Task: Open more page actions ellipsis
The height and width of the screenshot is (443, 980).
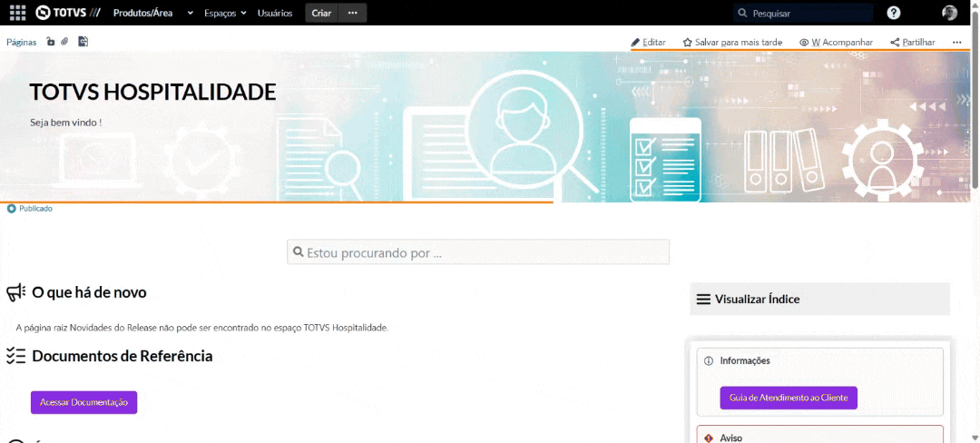Action: [x=957, y=43]
